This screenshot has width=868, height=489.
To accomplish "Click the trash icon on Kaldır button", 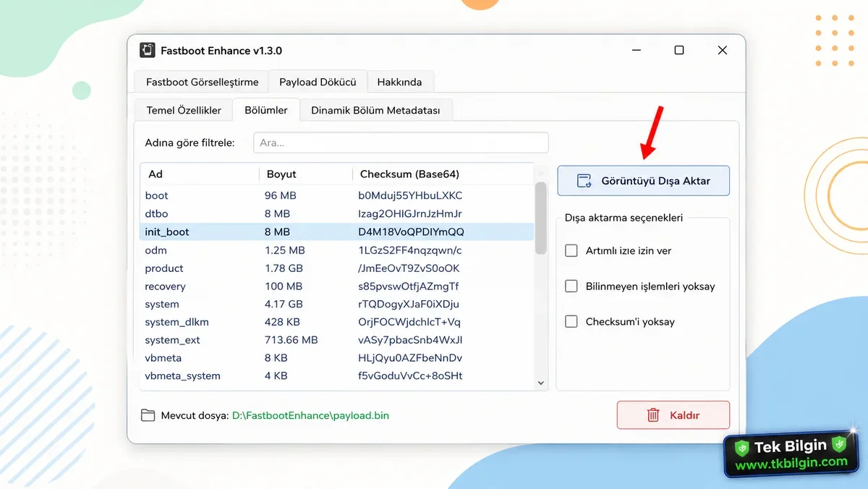I will pyautogui.click(x=653, y=415).
